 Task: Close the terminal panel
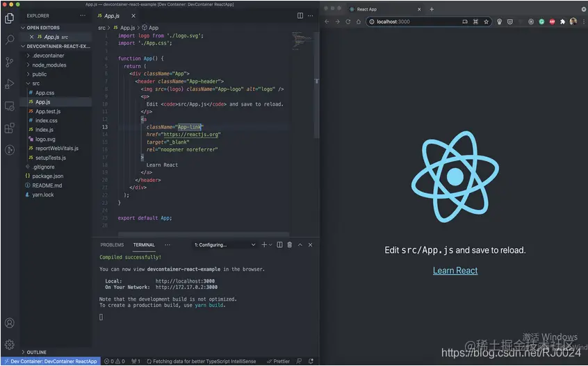tap(310, 244)
